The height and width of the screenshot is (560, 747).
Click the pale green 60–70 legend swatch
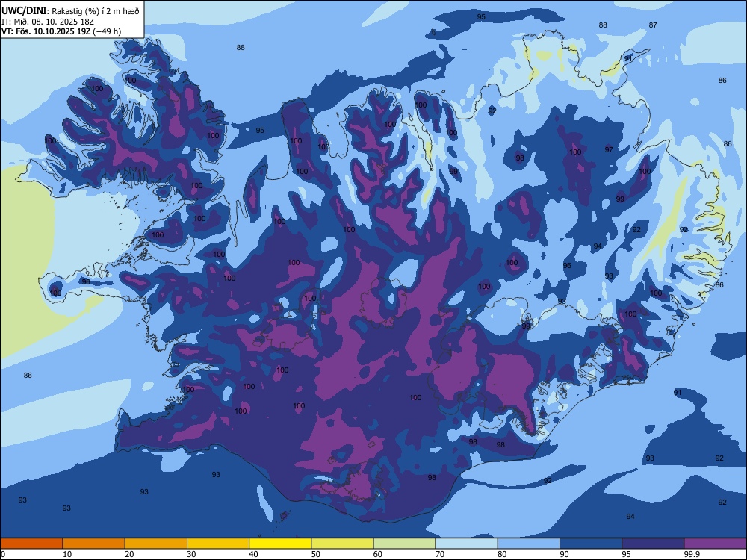click(x=404, y=544)
